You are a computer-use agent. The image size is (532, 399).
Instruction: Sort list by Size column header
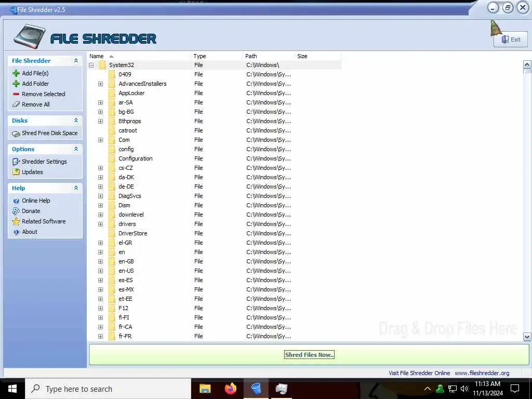click(317, 56)
